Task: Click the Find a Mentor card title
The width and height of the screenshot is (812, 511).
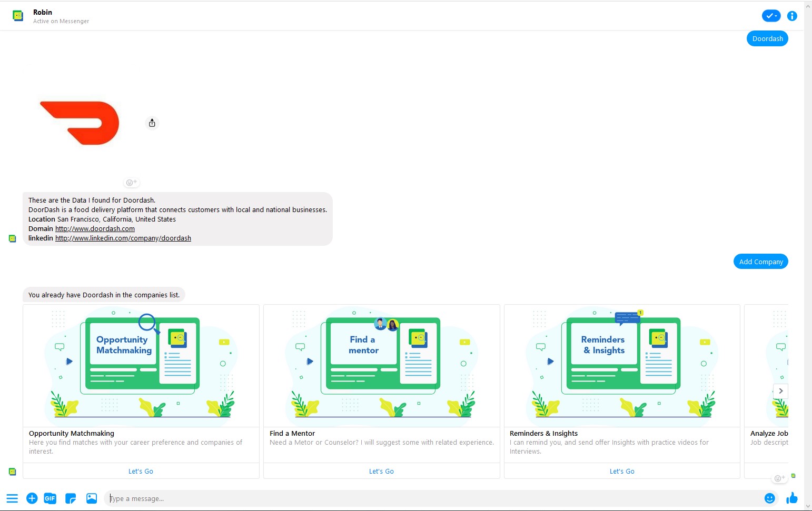Action: pos(292,434)
